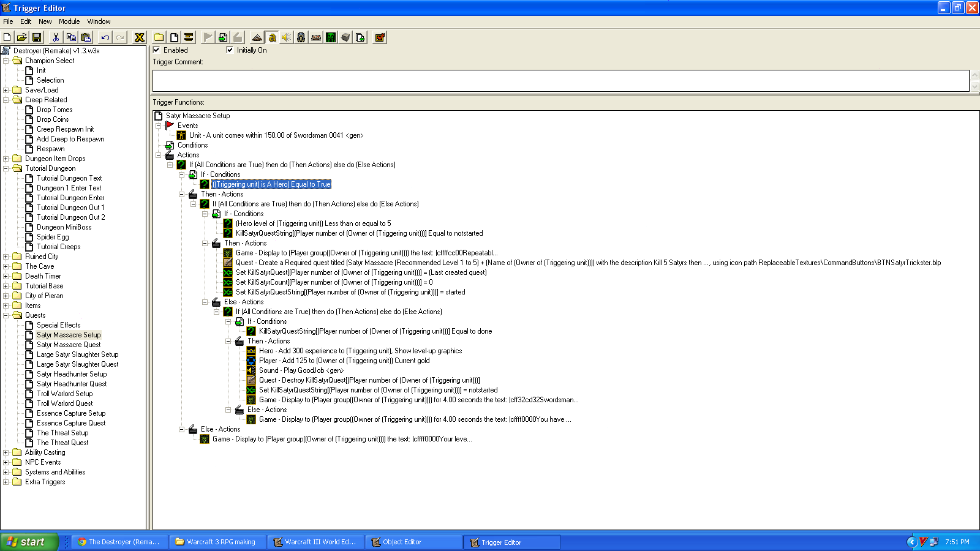Open the Object Manager cube icon

point(345,37)
